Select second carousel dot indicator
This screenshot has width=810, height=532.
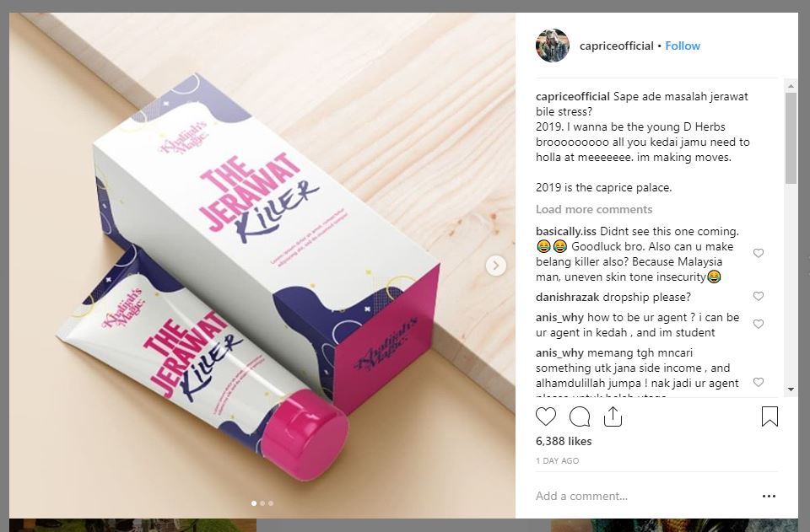click(x=262, y=503)
